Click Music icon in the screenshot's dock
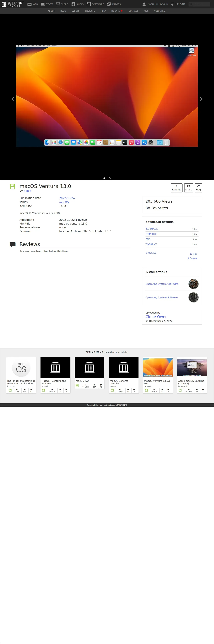 point(131,142)
